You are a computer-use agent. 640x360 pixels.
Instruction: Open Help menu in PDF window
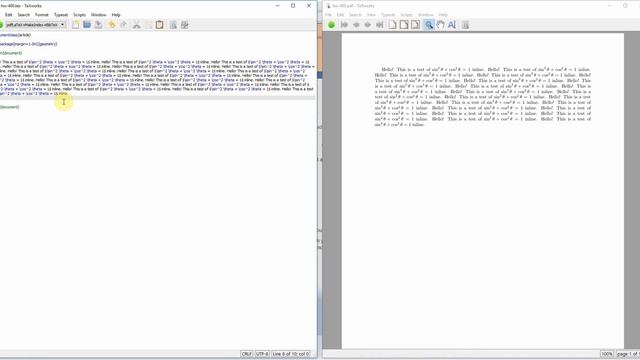point(443,15)
